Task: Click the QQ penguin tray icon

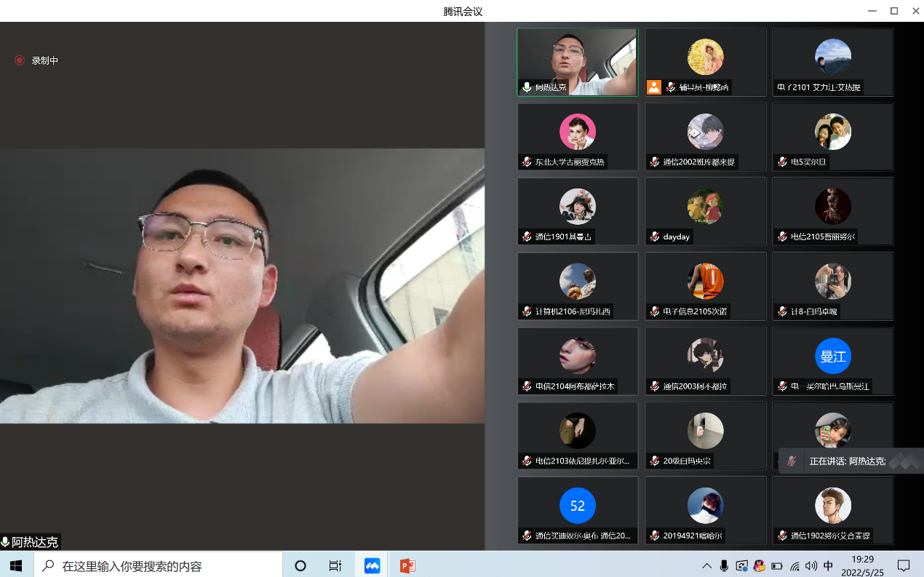Action: coord(759,565)
